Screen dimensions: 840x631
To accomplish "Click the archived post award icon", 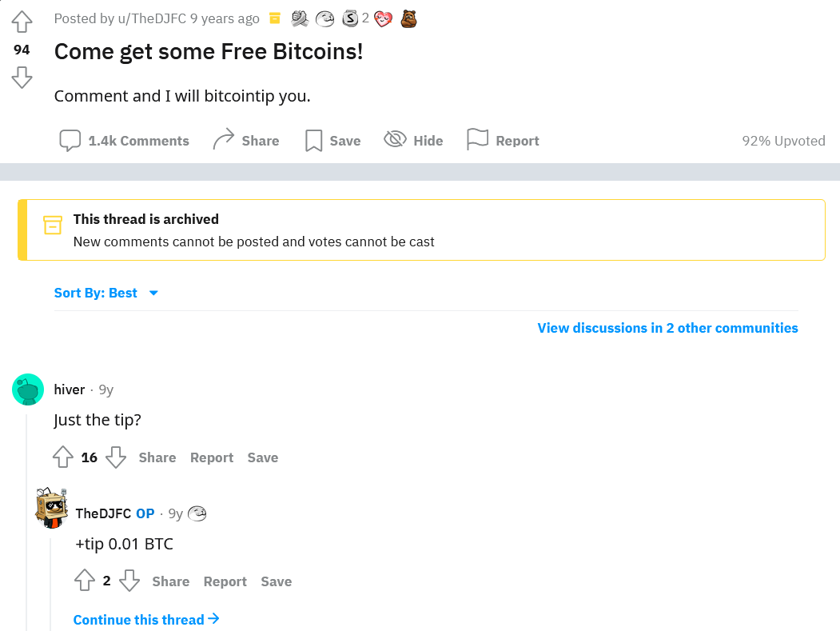I will pos(274,18).
